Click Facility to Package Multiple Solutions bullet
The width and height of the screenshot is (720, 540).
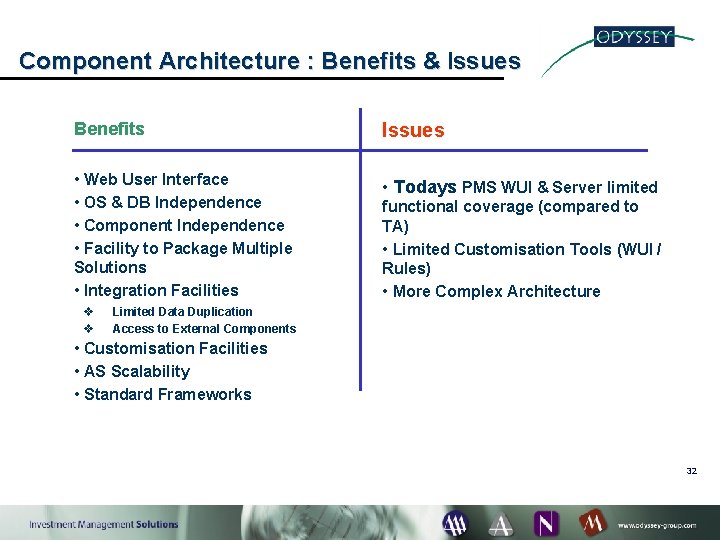click(183, 258)
